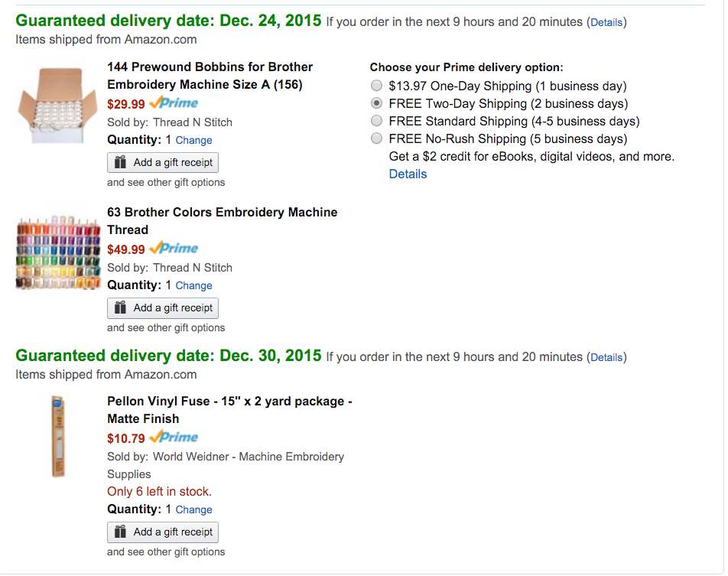This screenshot has height=576, width=728.
Task: Choose FREE Two-Day Shipping radio button
Action: pos(376,103)
